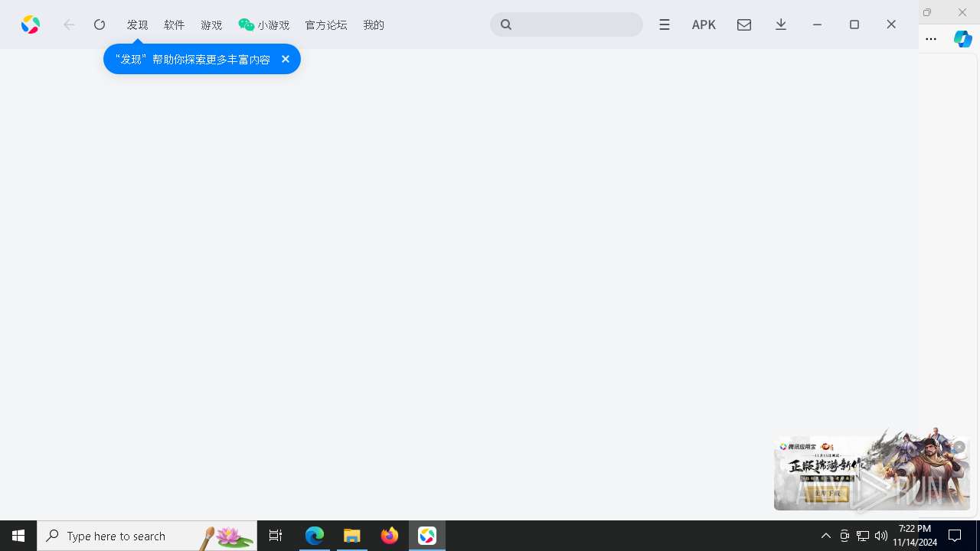Viewport: 980px width, 551px height.
Task: Minimize the app store window
Action: point(818,24)
